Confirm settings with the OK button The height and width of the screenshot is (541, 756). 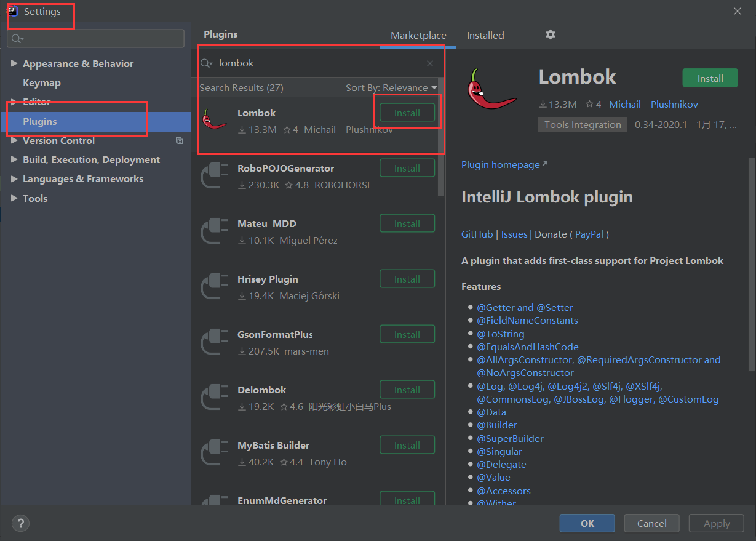pos(587,523)
